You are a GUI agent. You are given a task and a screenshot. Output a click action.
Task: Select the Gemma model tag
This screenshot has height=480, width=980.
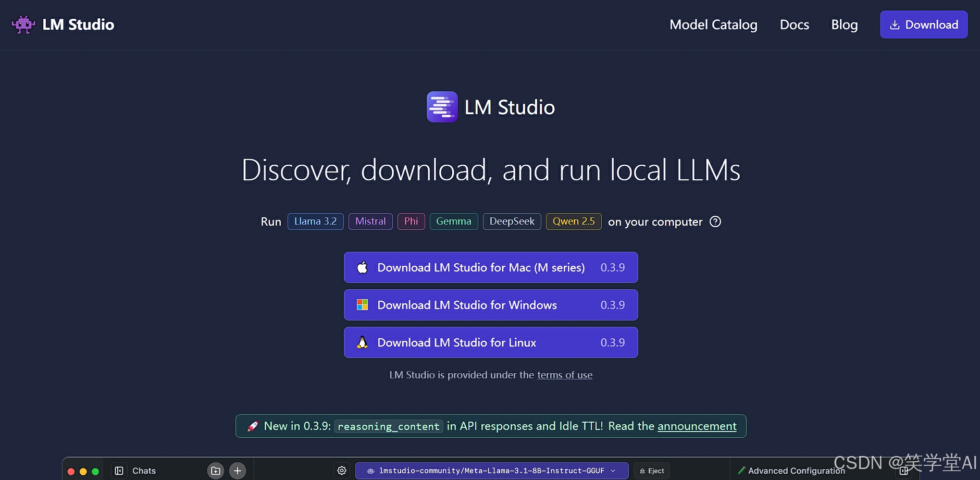tap(454, 221)
